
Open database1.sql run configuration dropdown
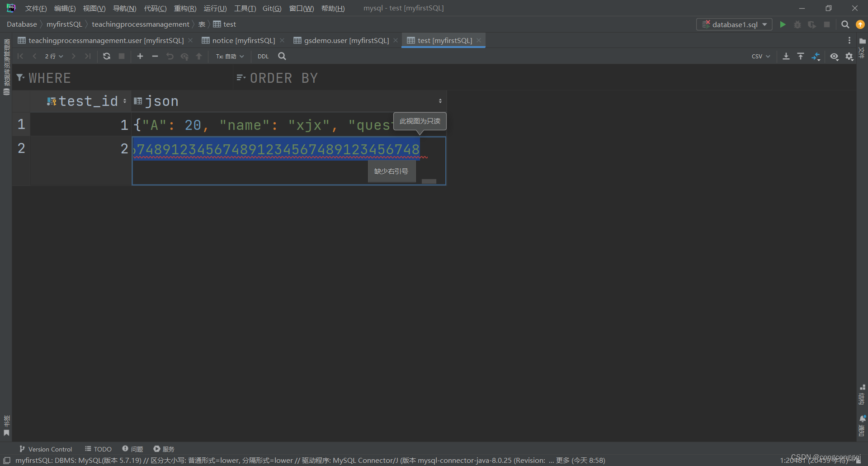pyautogui.click(x=734, y=24)
